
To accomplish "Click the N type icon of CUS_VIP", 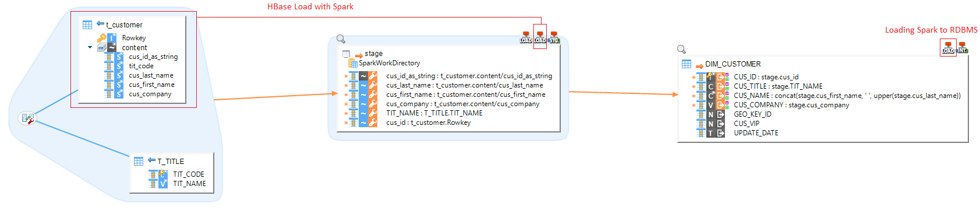I will point(710,124).
